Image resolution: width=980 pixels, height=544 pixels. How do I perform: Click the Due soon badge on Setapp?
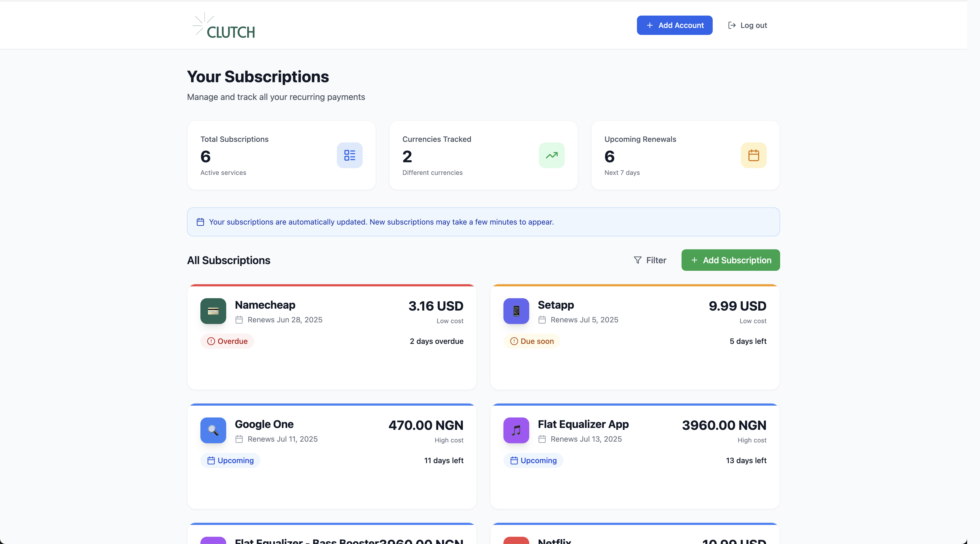[531, 341]
